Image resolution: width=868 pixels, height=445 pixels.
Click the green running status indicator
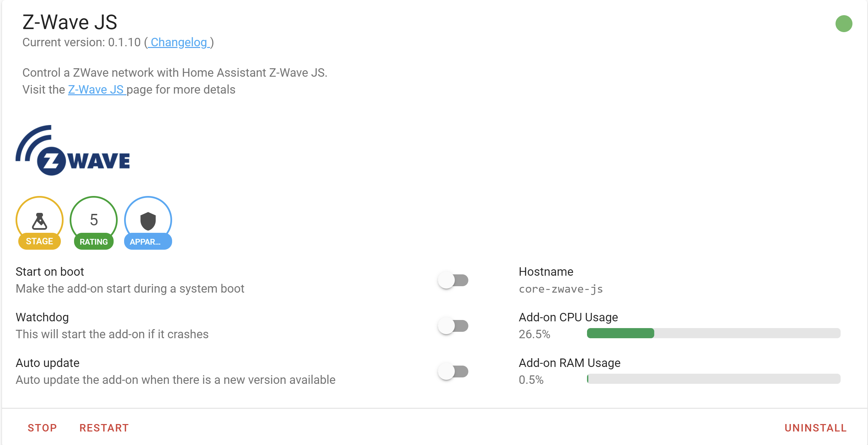(844, 23)
